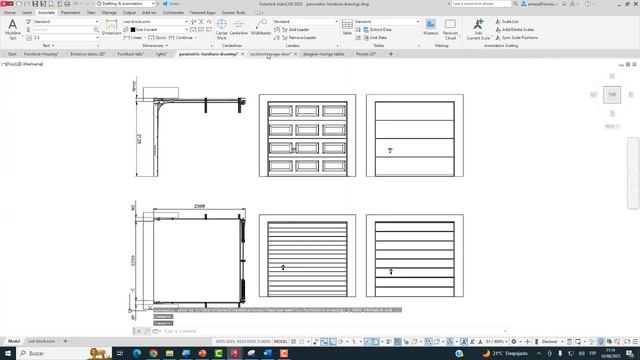The height and width of the screenshot is (360, 640).
Task: Click the TOP face of ViewCube
Action: [x=612, y=95]
